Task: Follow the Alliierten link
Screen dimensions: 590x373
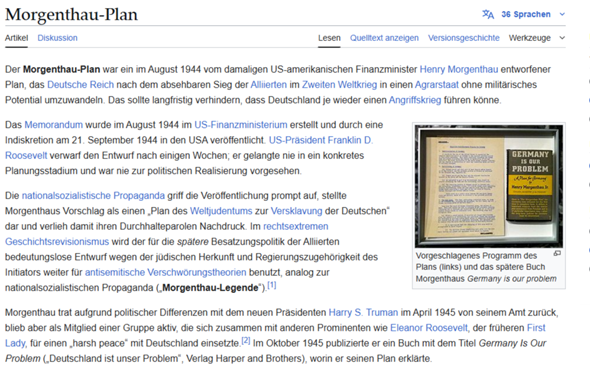Action: point(269,85)
